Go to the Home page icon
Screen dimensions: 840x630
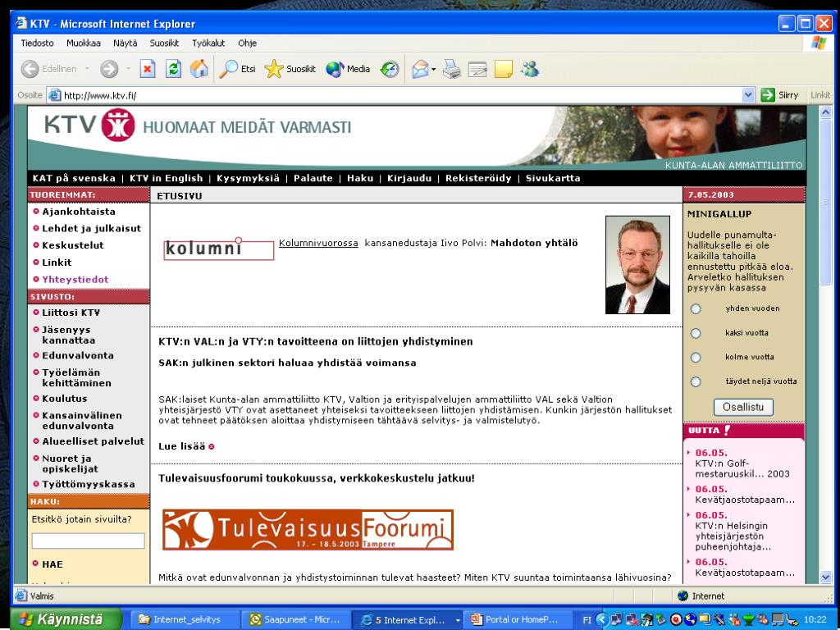coord(199,69)
